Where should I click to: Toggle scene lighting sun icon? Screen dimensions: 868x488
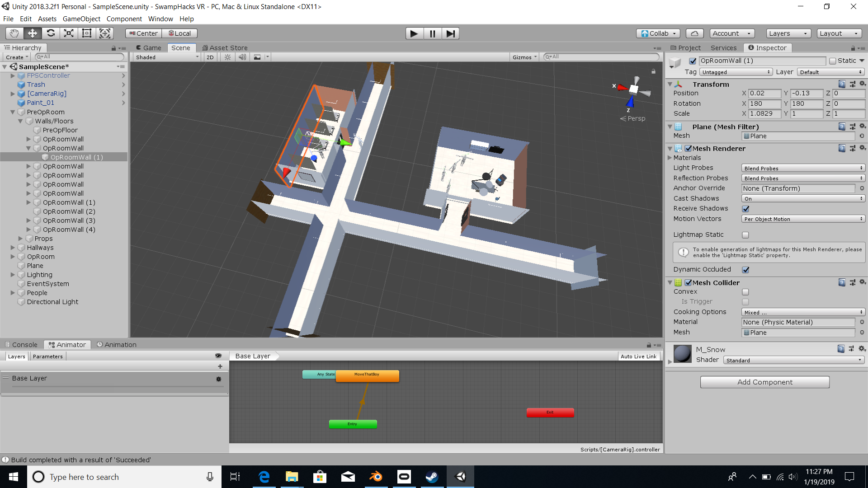(x=228, y=57)
